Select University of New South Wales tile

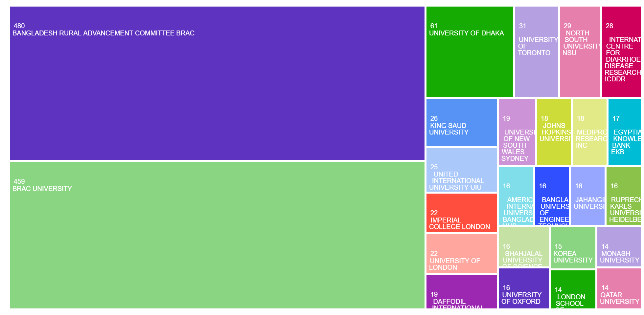[x=517, y=132]
